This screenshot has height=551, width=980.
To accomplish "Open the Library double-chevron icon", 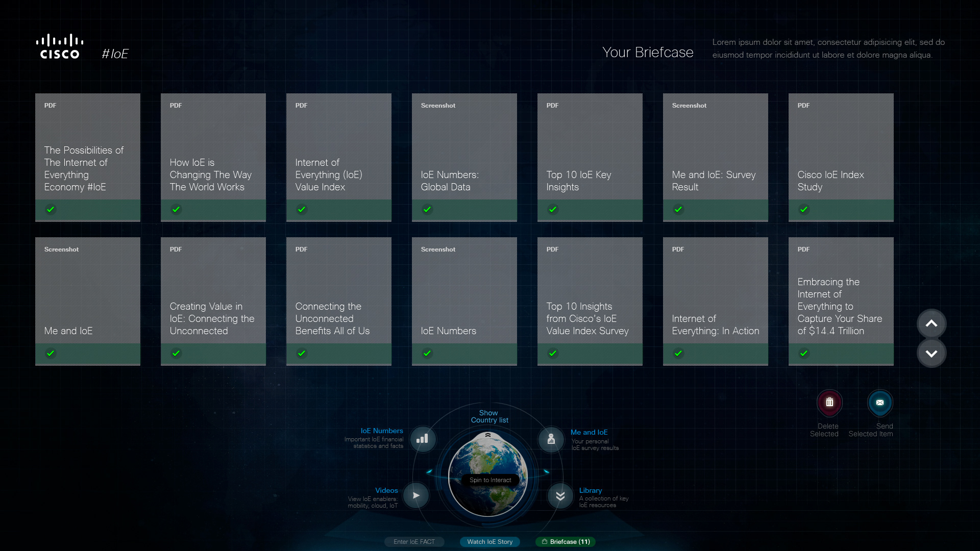I will pyautogui.click(x=560, y=496).
